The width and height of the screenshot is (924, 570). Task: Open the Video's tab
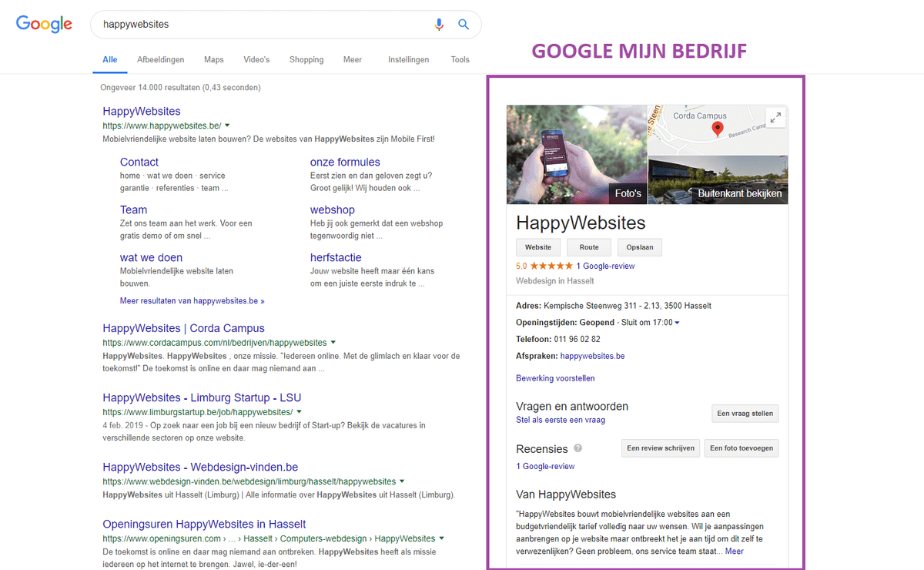pos(256,59)
